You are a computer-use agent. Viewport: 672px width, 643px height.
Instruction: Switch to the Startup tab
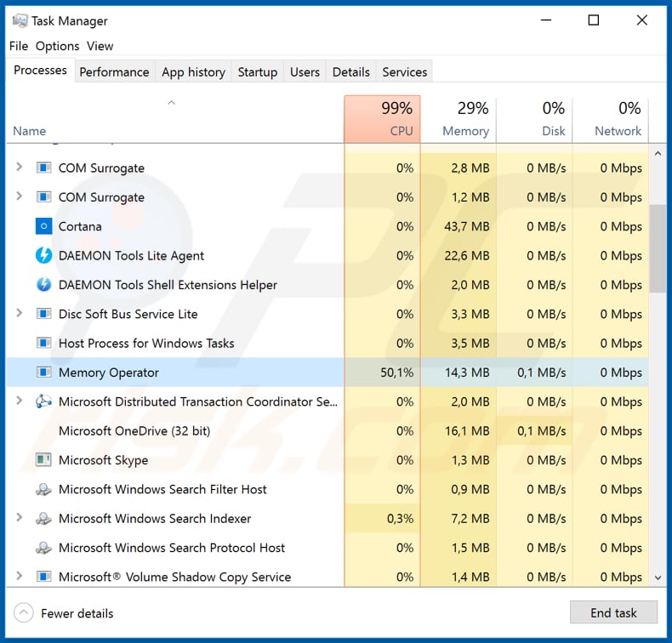(x=258, y=72)
